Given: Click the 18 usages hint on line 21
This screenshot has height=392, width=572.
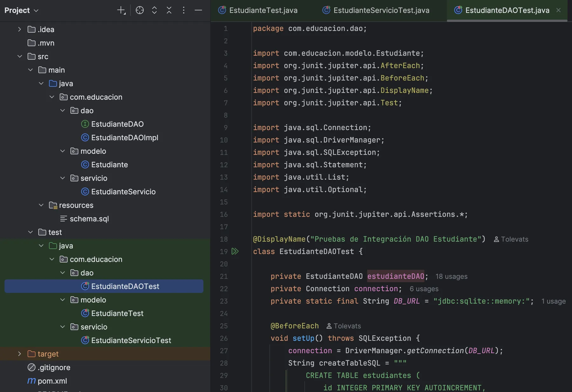Looking at the screenshot, I should pos(452,277).
